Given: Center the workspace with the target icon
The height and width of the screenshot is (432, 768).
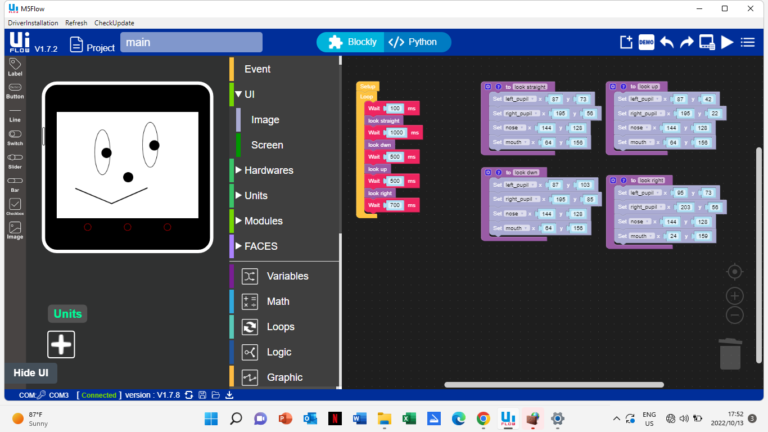Looking at the screenshot, I should [x=735, y=272].
